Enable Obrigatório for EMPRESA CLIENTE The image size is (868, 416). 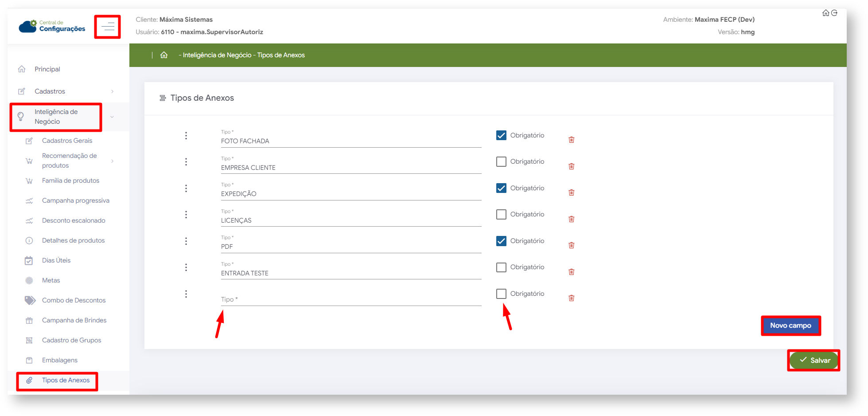[x=501, y=162]
